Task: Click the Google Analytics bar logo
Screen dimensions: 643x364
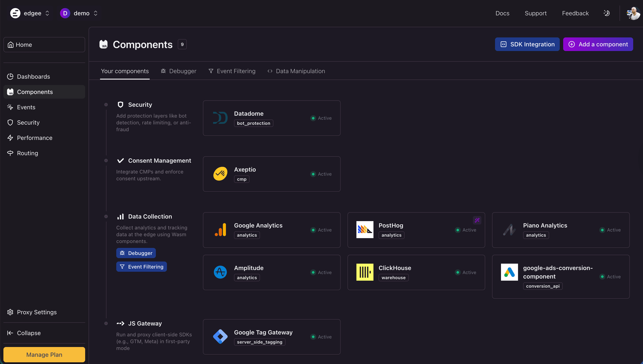Action: point(220,230)
